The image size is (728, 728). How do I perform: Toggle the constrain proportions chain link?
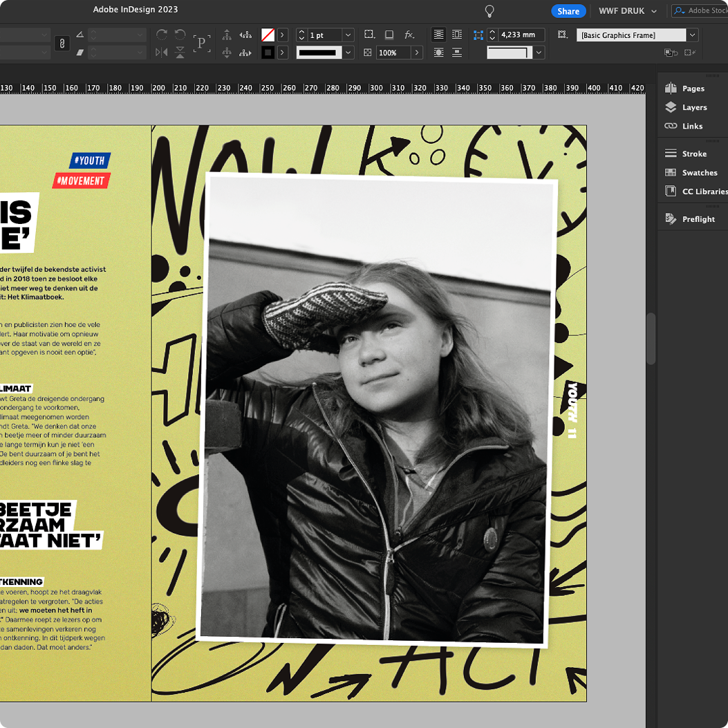click(62, 44)
